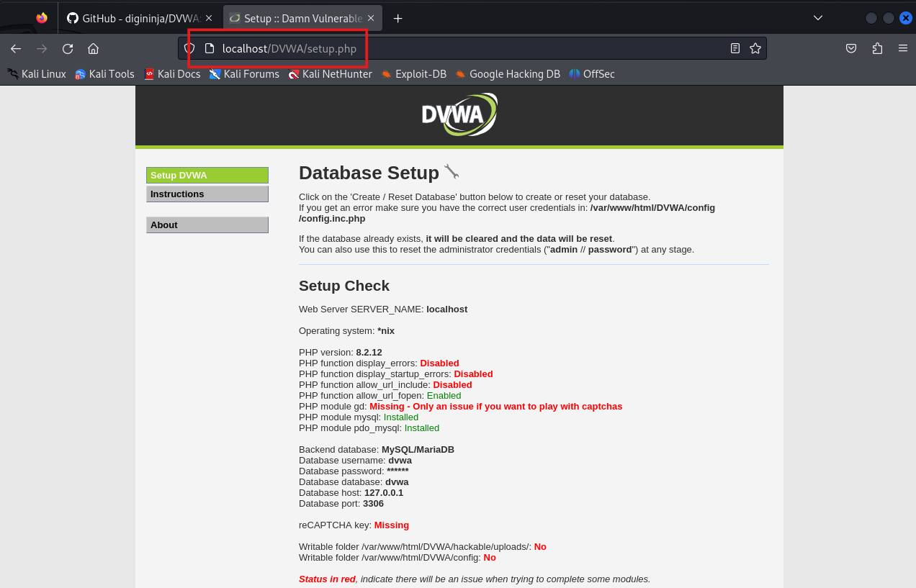Toggle reader view icon in address bar
The width and height of the screenshot is (916, 588).
point(735,48)
